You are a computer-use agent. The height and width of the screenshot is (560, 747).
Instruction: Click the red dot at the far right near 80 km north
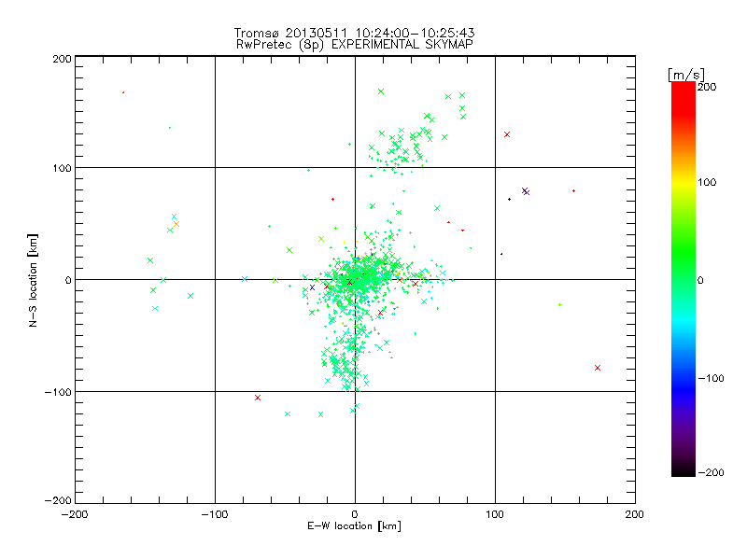[x=573, y=191]
